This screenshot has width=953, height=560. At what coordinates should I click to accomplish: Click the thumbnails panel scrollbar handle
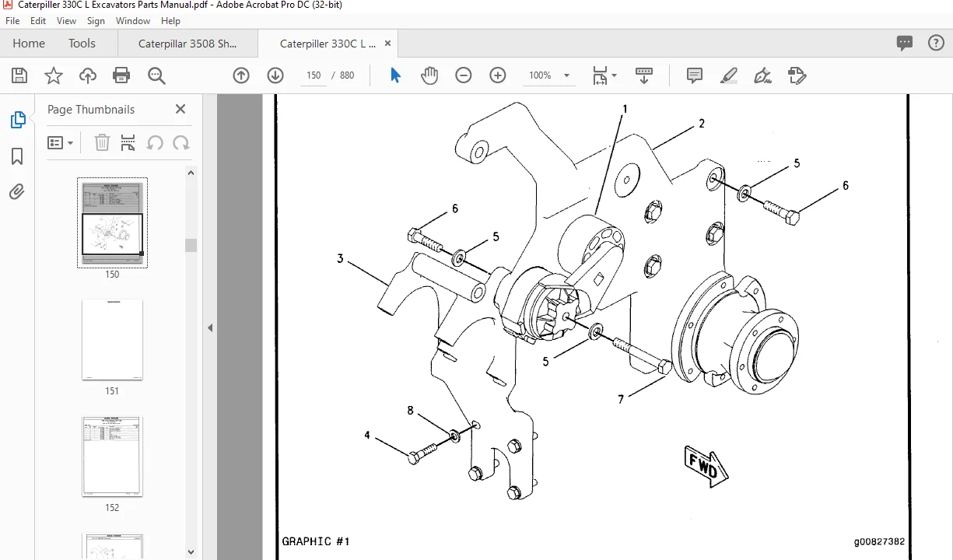191,245
